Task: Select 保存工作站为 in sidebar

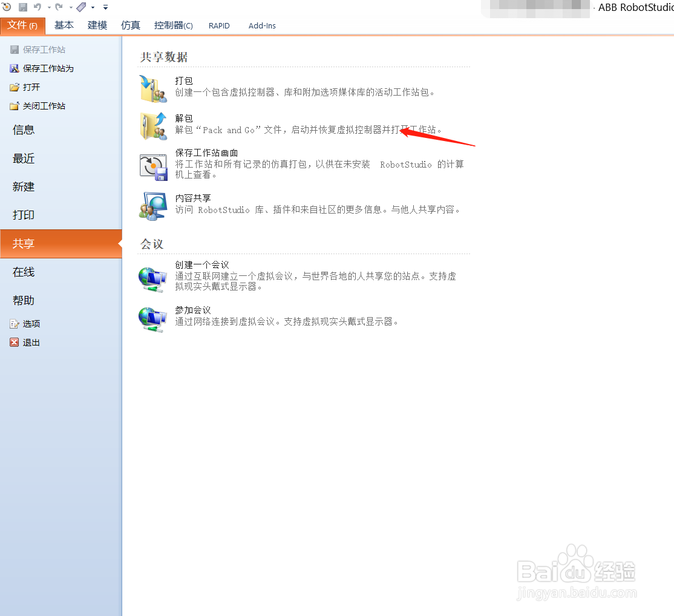Action: (x=48, y=69)
